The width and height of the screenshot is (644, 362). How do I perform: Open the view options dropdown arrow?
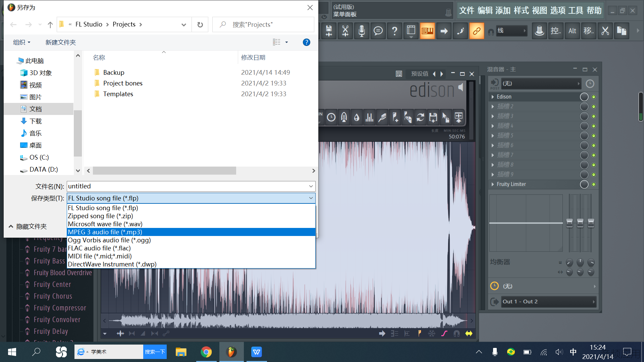point(286,42)
